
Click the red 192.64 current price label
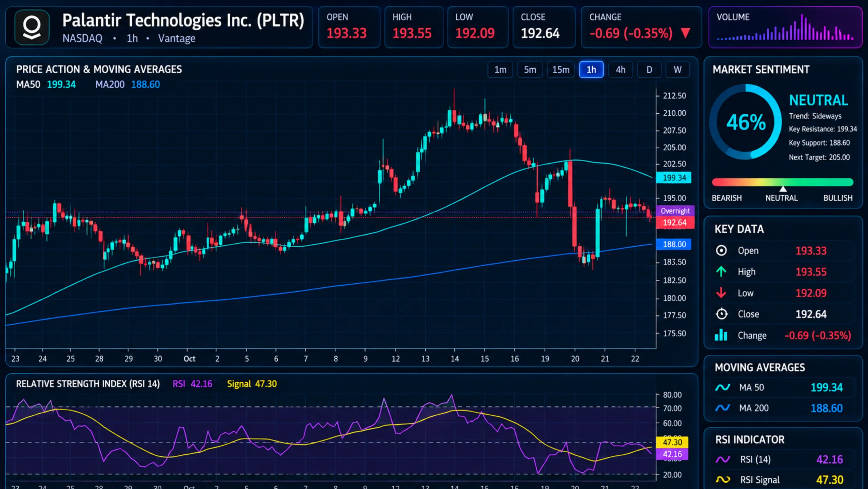[x=675, y=223]
